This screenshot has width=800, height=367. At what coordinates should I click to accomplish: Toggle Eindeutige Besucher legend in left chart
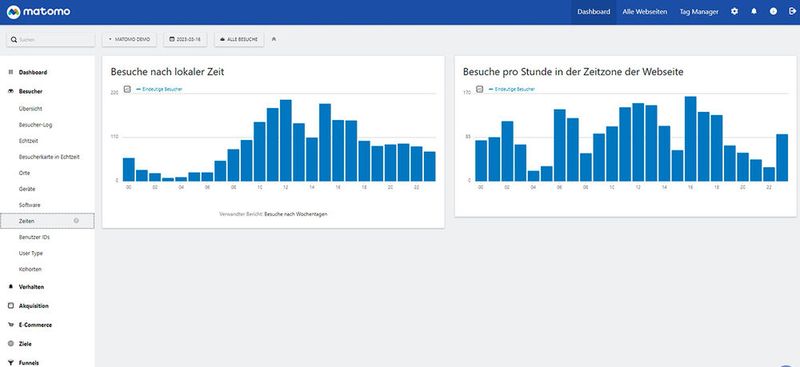tap(159, 89)
